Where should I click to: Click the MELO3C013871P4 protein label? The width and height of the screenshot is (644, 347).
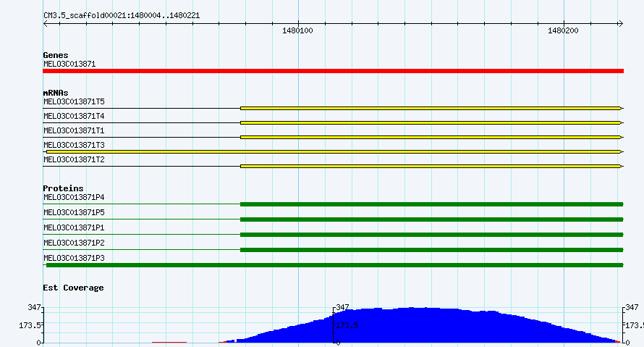point(74,197)
